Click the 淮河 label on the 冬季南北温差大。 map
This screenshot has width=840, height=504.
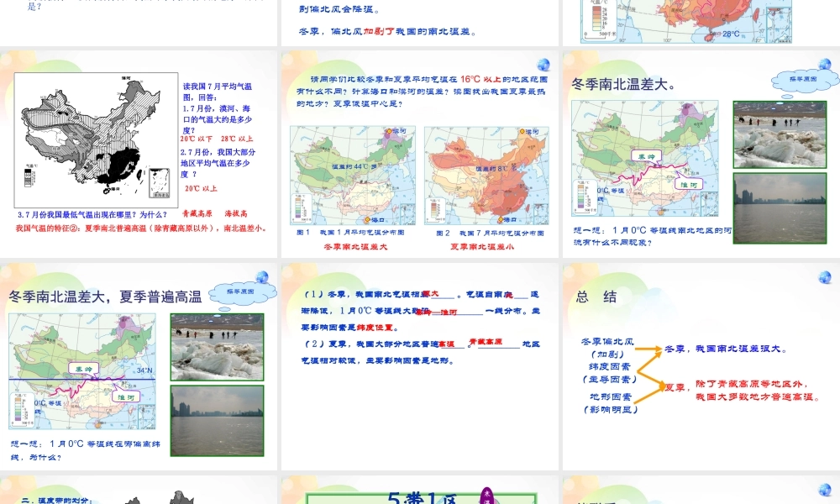(x=688, y=184)
